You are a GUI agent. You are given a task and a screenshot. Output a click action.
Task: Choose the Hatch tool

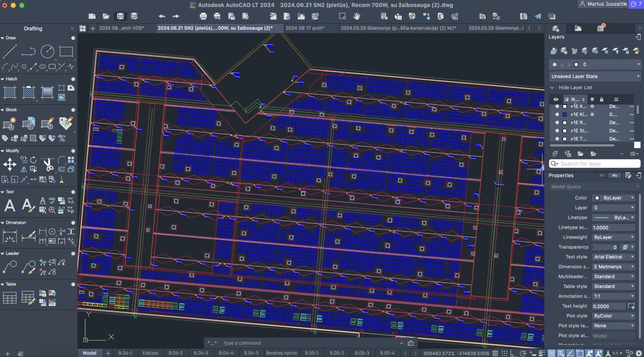[10, 93]
